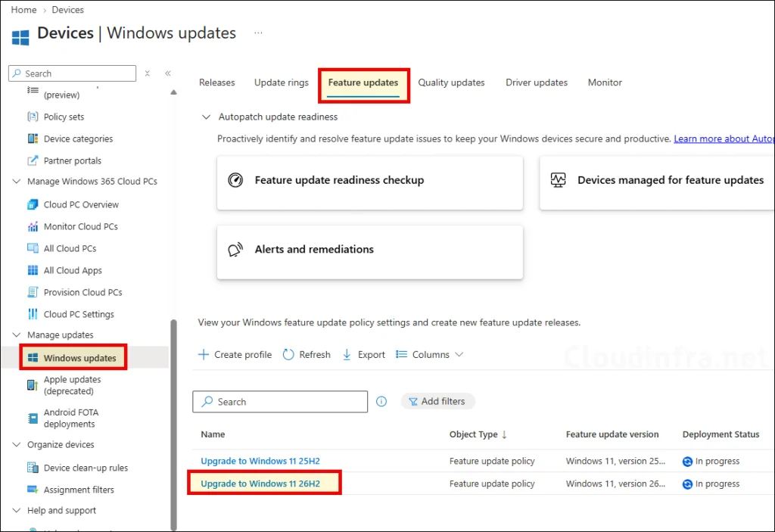Image resolution: width=775 pixels, height=532 pixels.
Task: Collapse the Help and support section
Action: [17, 510]
